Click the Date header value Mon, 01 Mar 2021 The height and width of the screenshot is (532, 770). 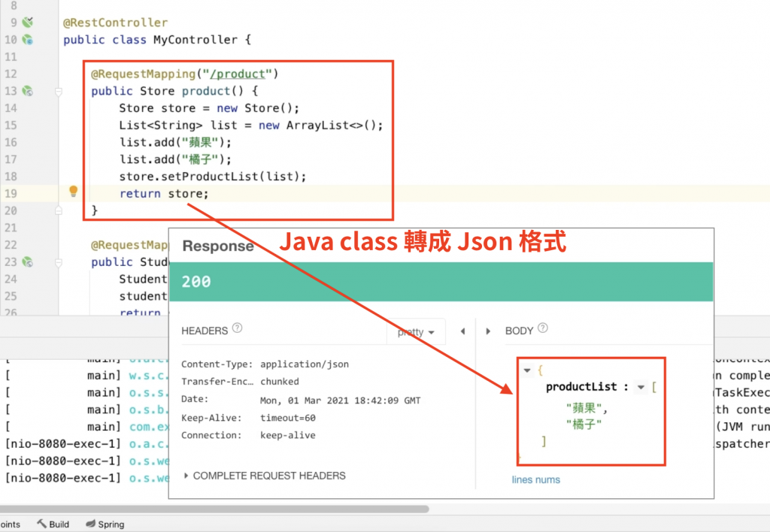341,401
